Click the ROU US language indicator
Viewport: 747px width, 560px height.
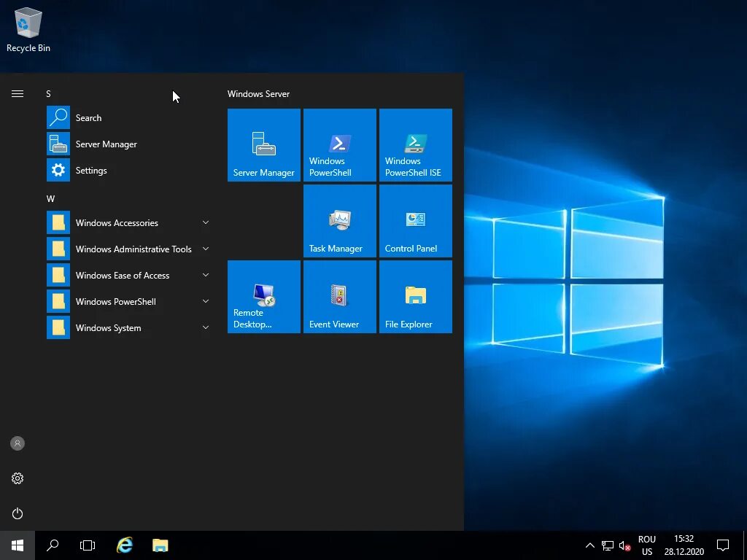[647, 545]
